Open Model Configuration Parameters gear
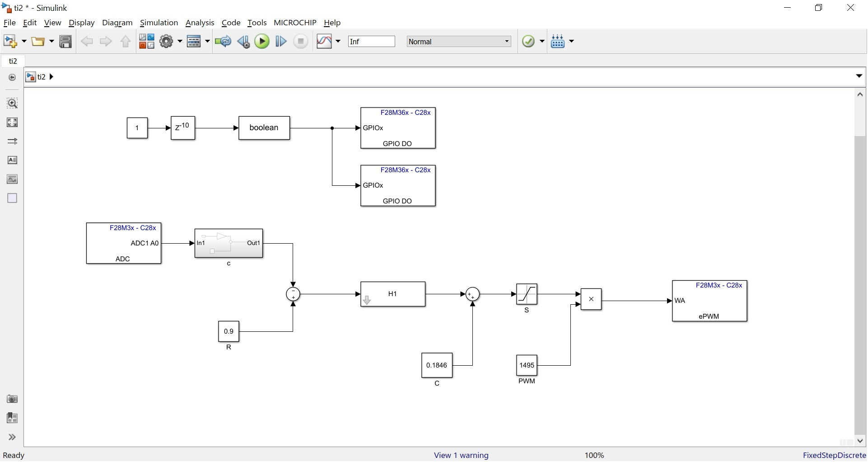The image size is (868, 462). click(x=167, y=42)
